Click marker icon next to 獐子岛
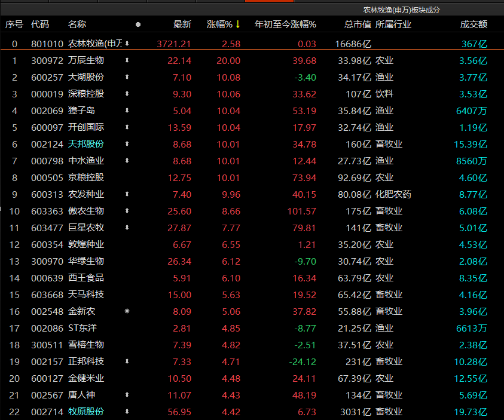The height and width of the screenshot is (420, 504). coord(127,110)
